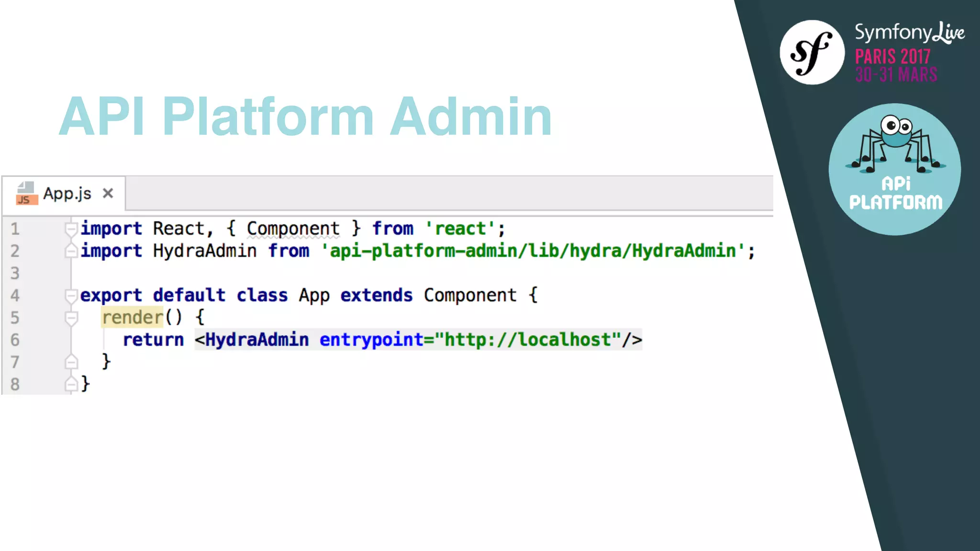The width and height of the screenshot is (980, 551).
Task: Click the entrypoint attribute on line 6
Action: tap(371, 340)
